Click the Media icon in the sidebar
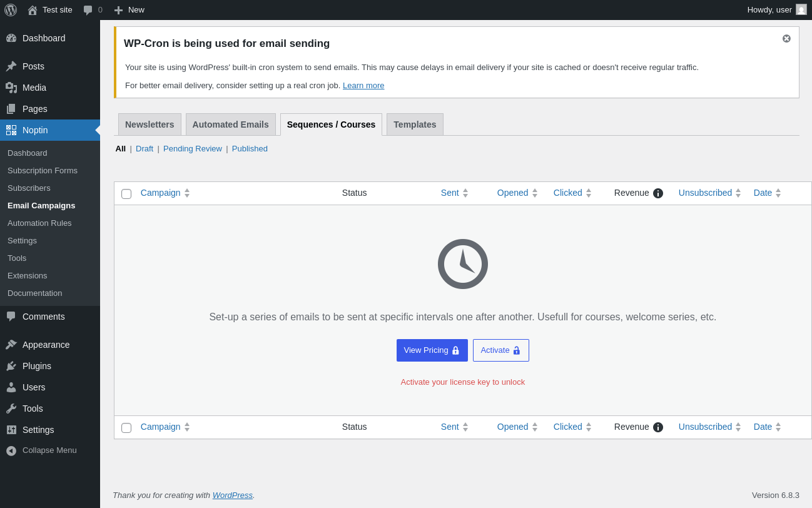This screenshot has width=812, height=508. coord(11,88)
